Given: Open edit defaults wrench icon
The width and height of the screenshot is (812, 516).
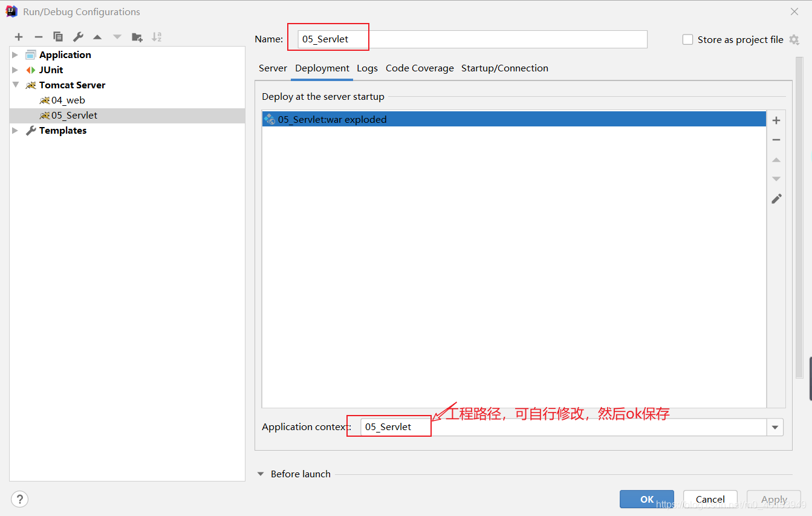Looking at the screenshot, I should 78,37.
